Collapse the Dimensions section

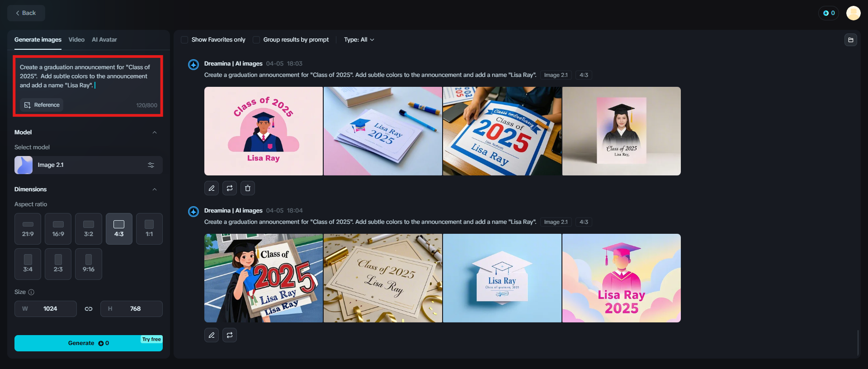tap(155, 189)
